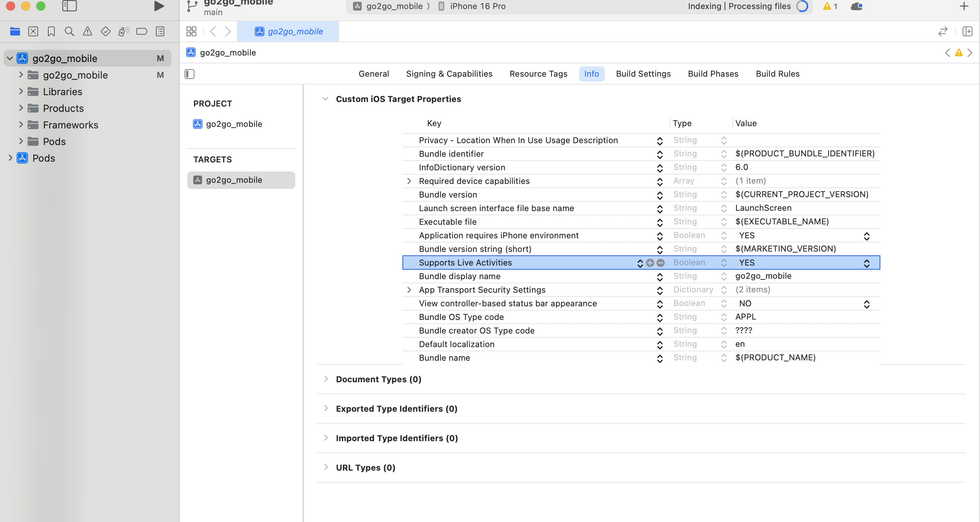980x522 pixels.
Task: Open the Find navigator magnifier
Action: (x=69, y=31)
